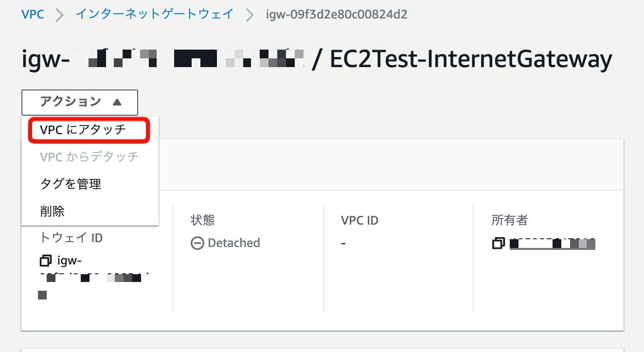Open the blurred owner account ID link
644x352 pixels.
(x=553, y=243)
